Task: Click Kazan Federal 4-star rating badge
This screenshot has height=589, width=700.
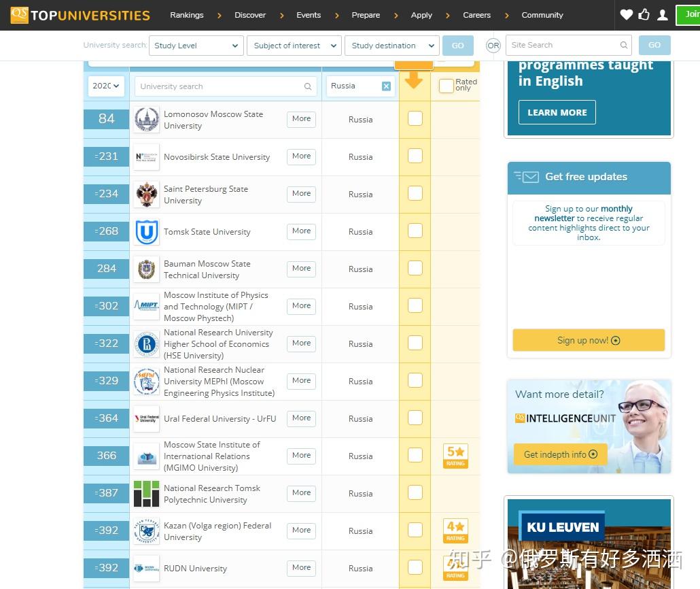Action: 455,531
